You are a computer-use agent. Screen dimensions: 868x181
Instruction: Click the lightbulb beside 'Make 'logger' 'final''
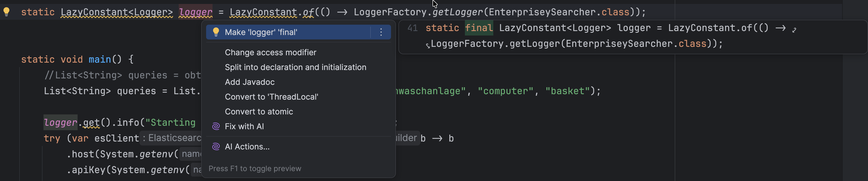[x=216, y=32]
